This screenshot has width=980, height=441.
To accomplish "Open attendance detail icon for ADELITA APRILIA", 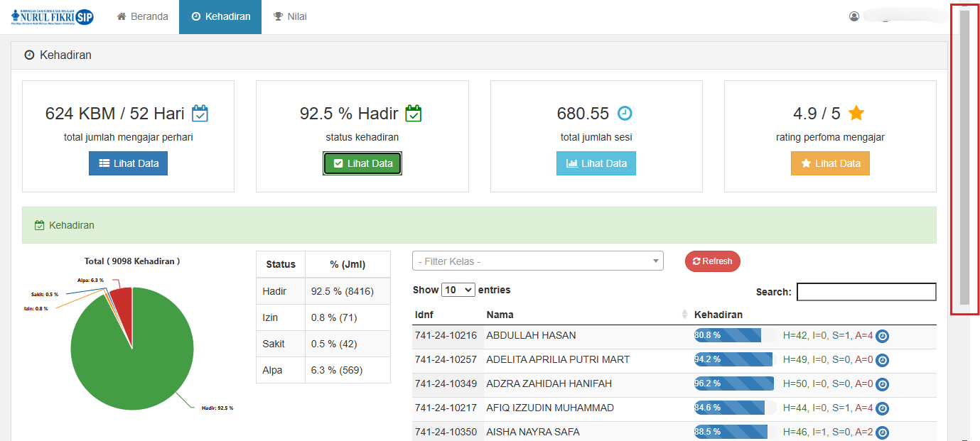I will (882, 361).
